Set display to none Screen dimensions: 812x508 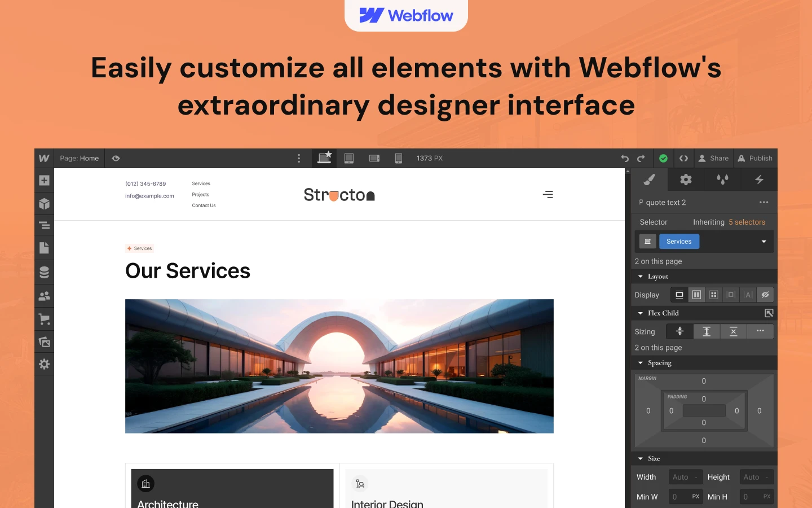[765, 295]
